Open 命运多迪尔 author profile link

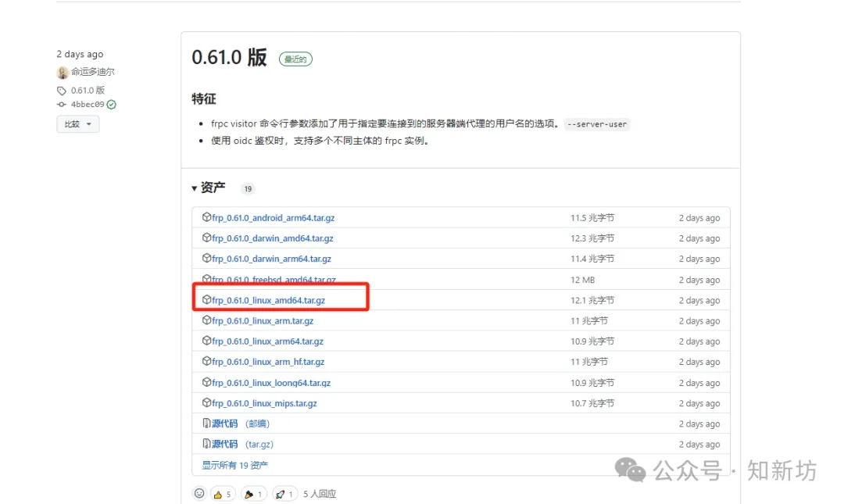tap(92, 72)
